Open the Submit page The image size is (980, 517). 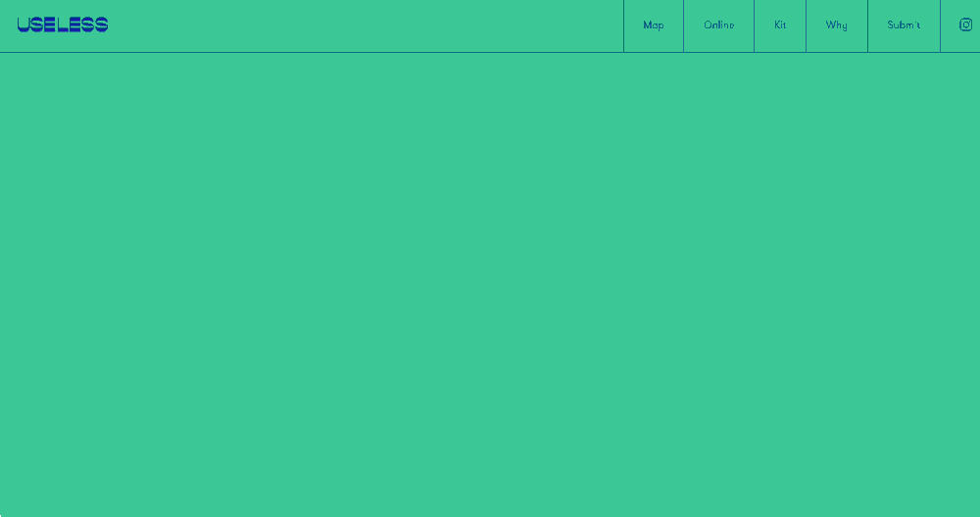pos(904,25)
